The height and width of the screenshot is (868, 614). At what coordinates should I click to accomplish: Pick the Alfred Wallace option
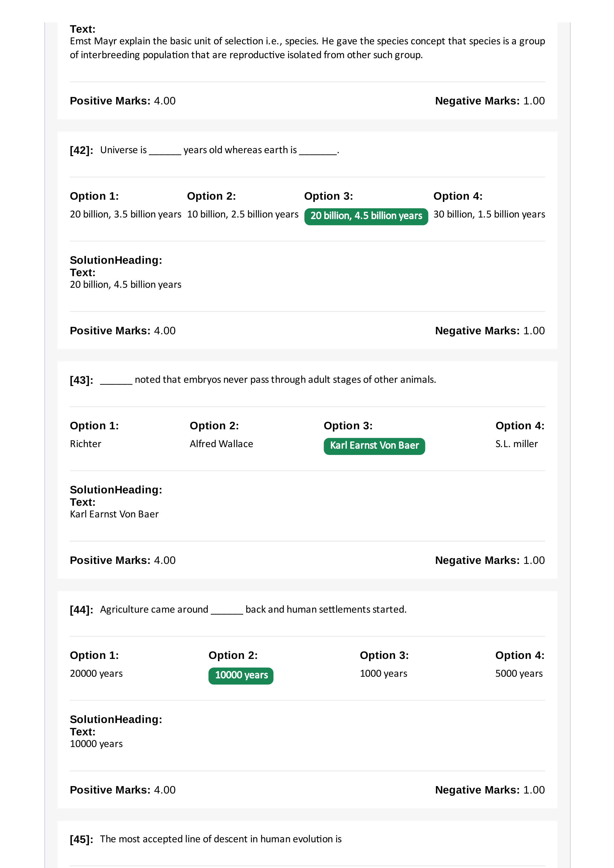221,444
